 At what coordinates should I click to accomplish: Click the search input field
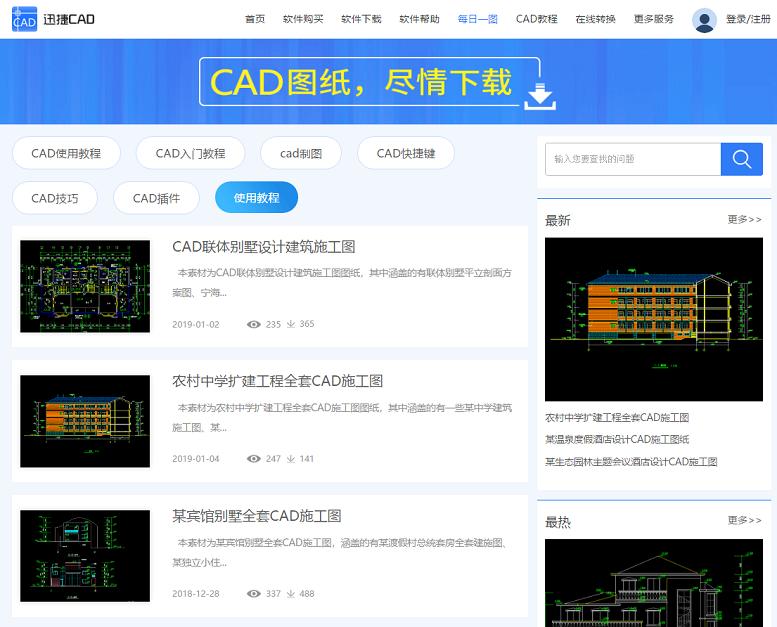(x=633, y=159)
